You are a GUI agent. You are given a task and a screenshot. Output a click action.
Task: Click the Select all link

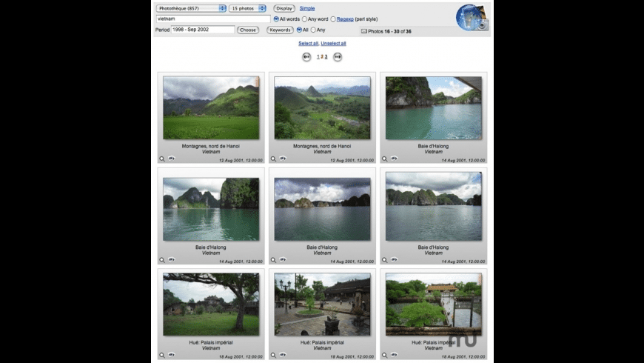pyautogui.click(x=309, y=43)
